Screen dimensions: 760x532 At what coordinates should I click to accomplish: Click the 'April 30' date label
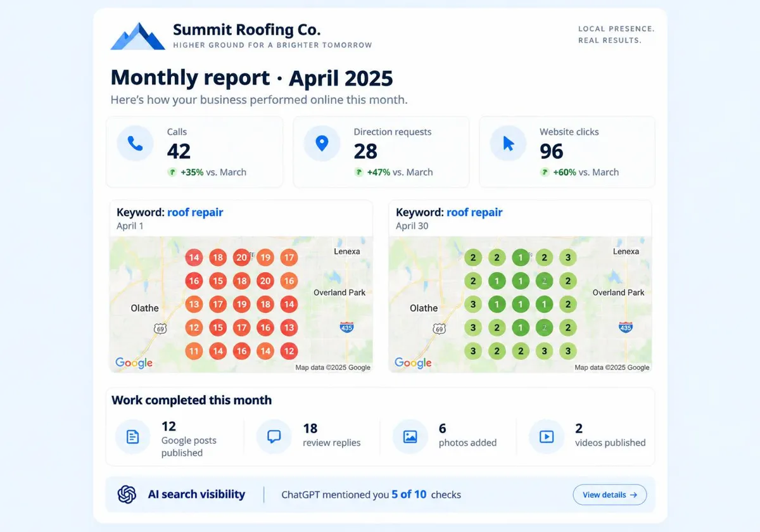412,226
